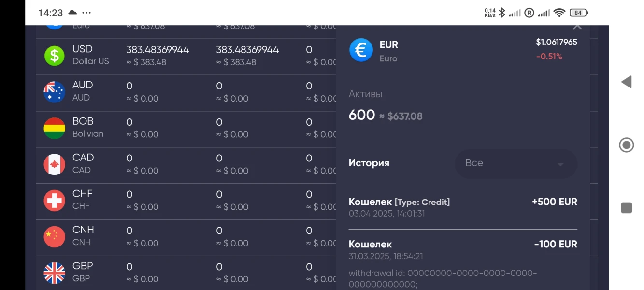This screenshot has height=290, width=644.
Task: Open the history filter dropdown "Все"
Action: click(515, 163)
